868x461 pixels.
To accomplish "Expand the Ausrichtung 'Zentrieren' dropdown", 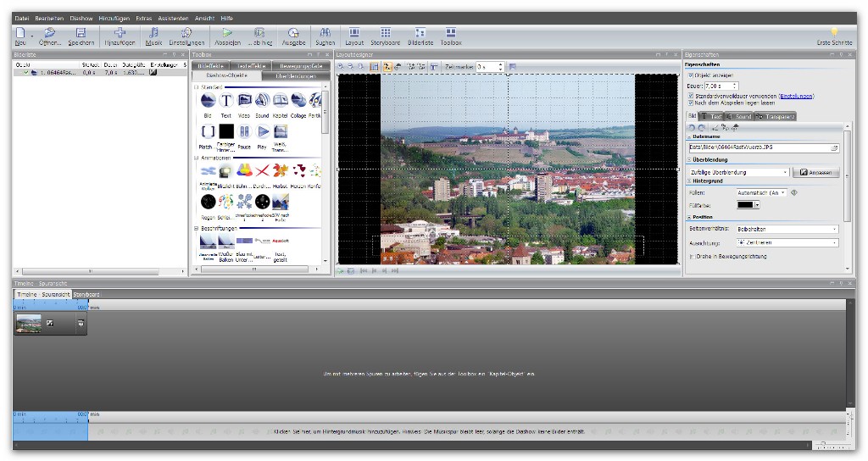I will [x=787, y=242].
